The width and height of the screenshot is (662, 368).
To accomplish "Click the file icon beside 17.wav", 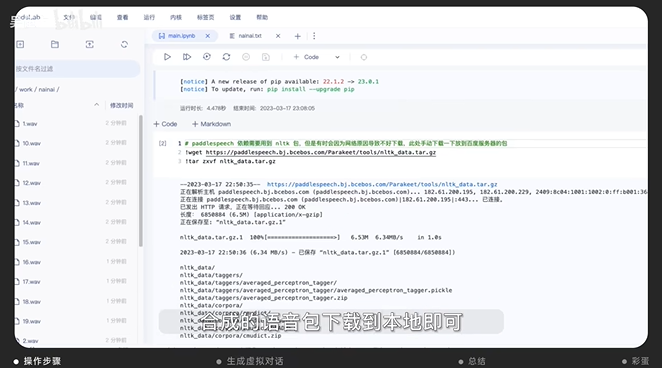I will 17,281.
